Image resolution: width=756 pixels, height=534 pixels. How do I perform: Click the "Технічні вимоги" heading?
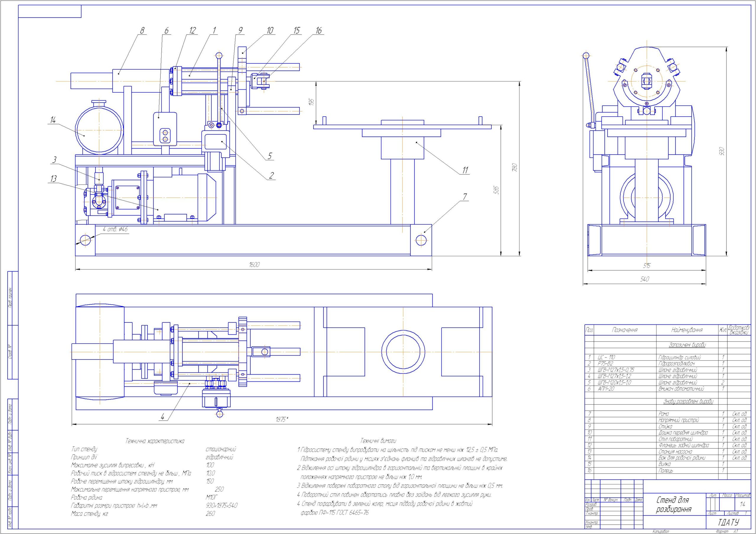[x=378, y=440]
